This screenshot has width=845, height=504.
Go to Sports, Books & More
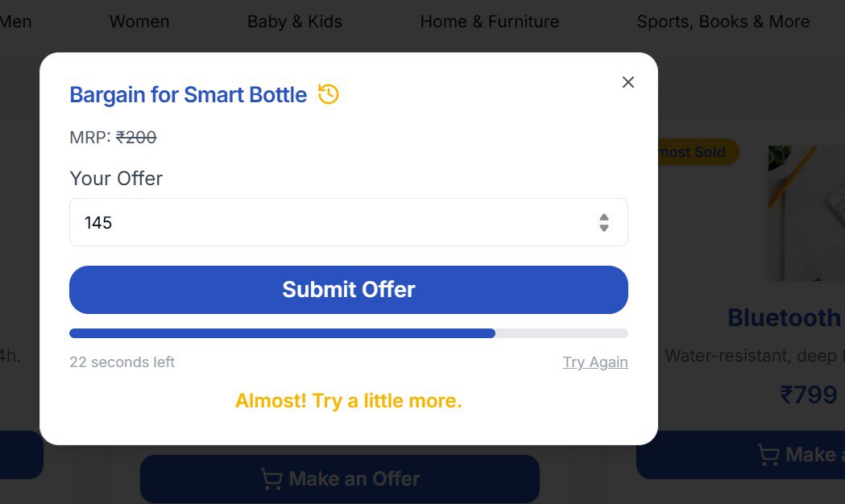point(723,22)
